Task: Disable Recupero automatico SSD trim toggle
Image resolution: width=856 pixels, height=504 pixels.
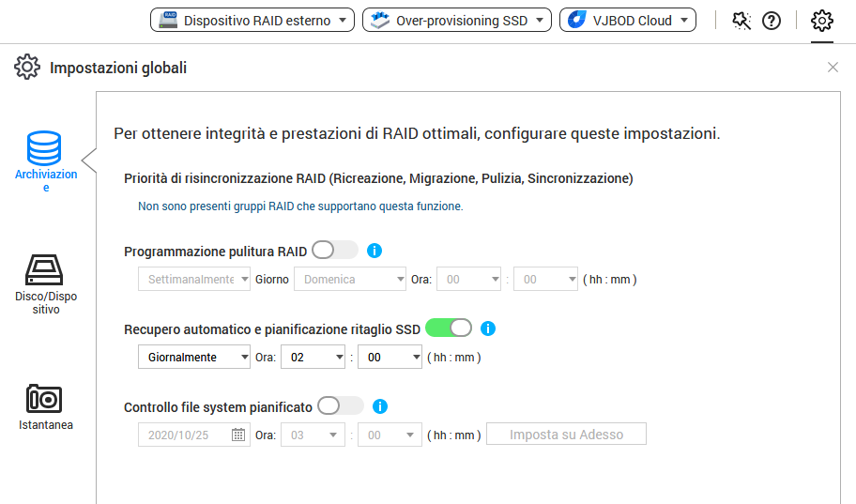Action: (449, 328)
